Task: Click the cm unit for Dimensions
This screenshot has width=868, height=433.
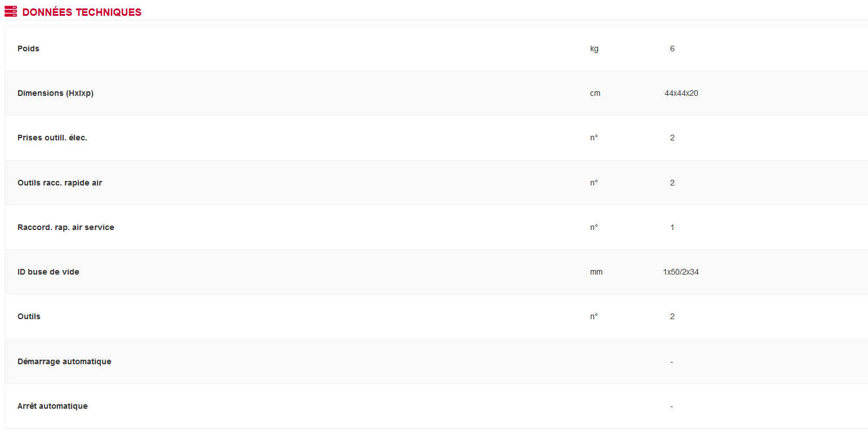Action: point(595,93)
